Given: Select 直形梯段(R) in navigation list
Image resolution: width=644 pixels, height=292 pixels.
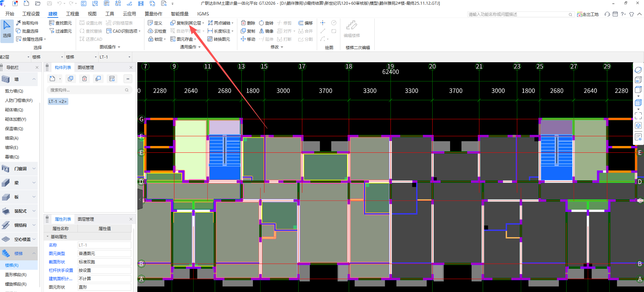Looking at the screenshot, I should tap(16, 275).
